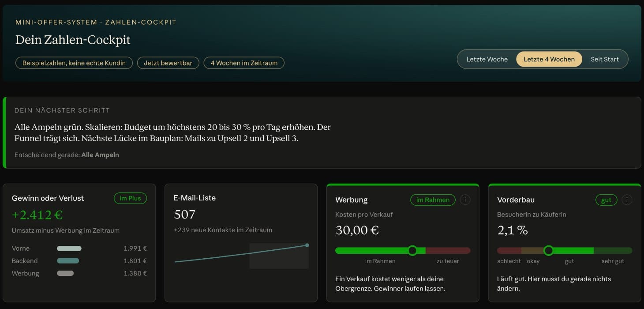Image resolution: width=644 pixels, height=309 pixels.
Task: Select the Letzte 4 Wochen period
Action: coord(549,59)
